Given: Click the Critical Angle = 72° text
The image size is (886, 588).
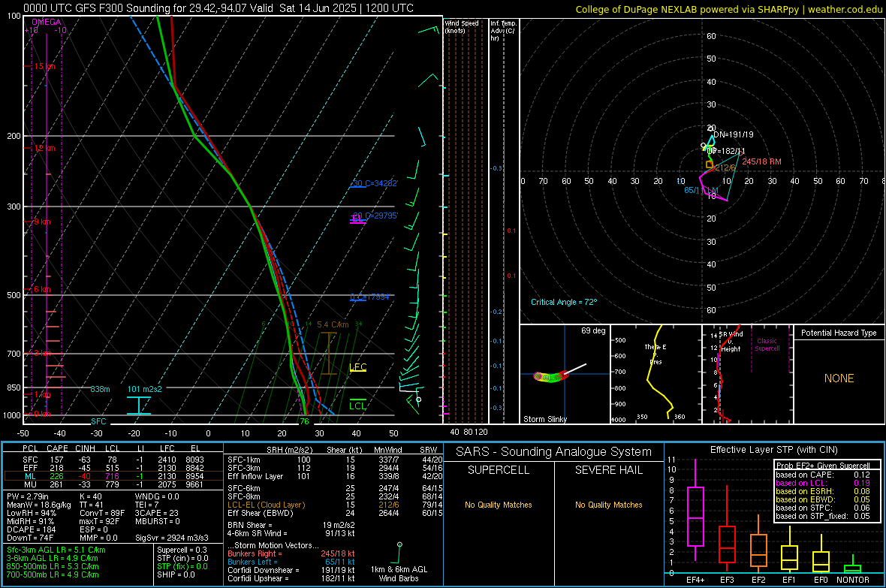Looking at the screenshot, I should [x=564, y=302].
